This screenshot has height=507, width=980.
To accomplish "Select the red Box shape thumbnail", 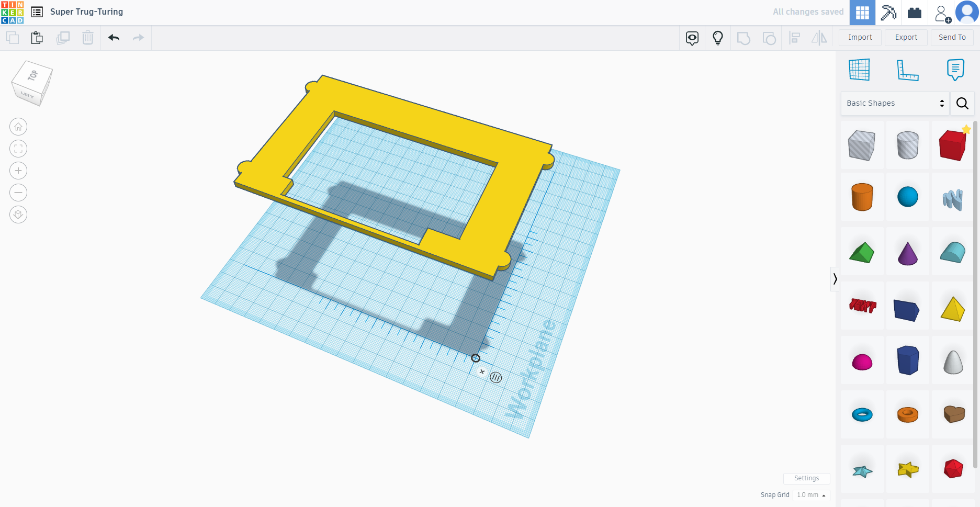I will tap(953, 145).
